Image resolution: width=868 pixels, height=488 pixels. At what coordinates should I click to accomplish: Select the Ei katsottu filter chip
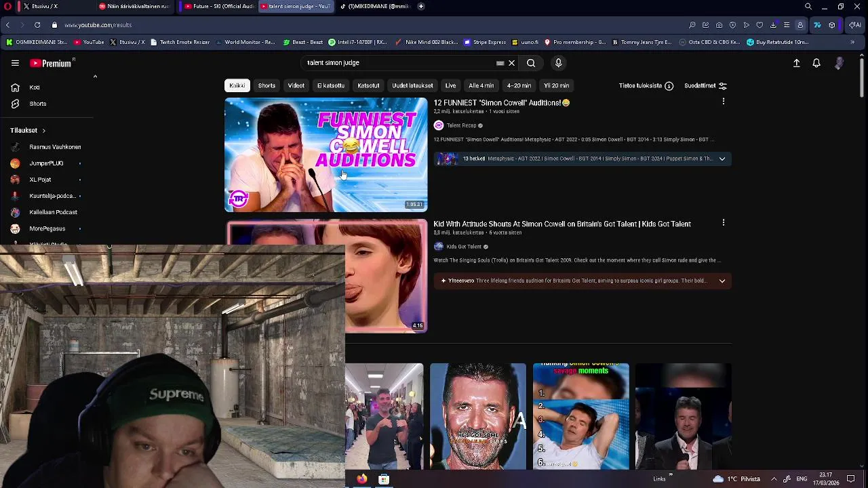(331, 85)
